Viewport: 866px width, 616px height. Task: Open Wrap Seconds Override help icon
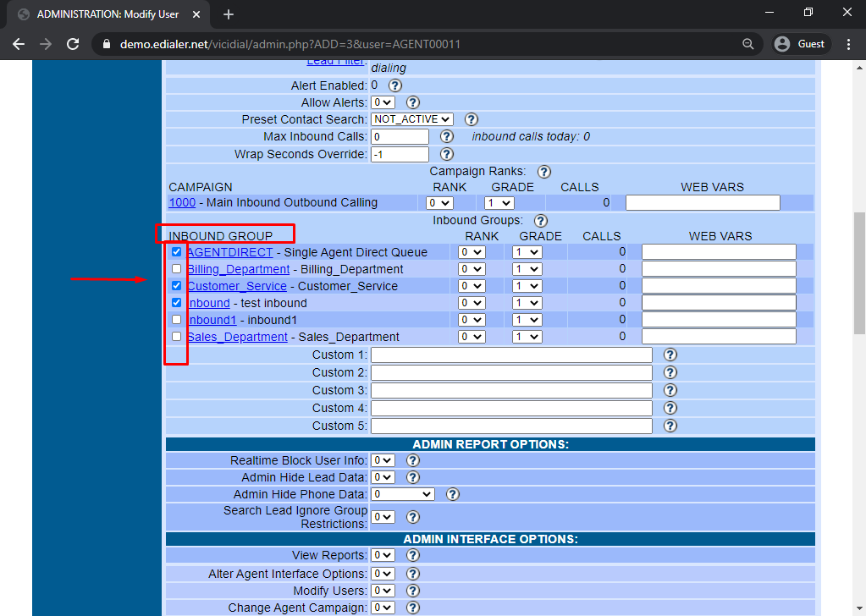[x=446, y=154]
